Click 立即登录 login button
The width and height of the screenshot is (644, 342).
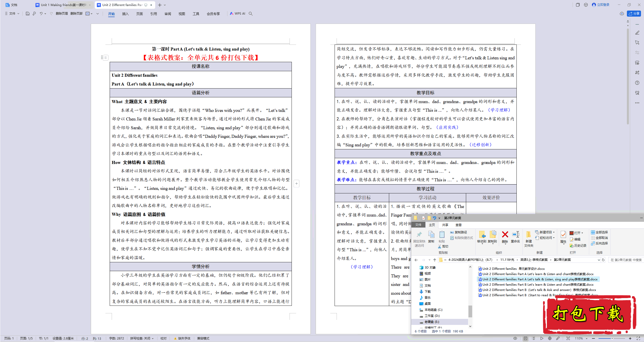click(x=601, y=5)
